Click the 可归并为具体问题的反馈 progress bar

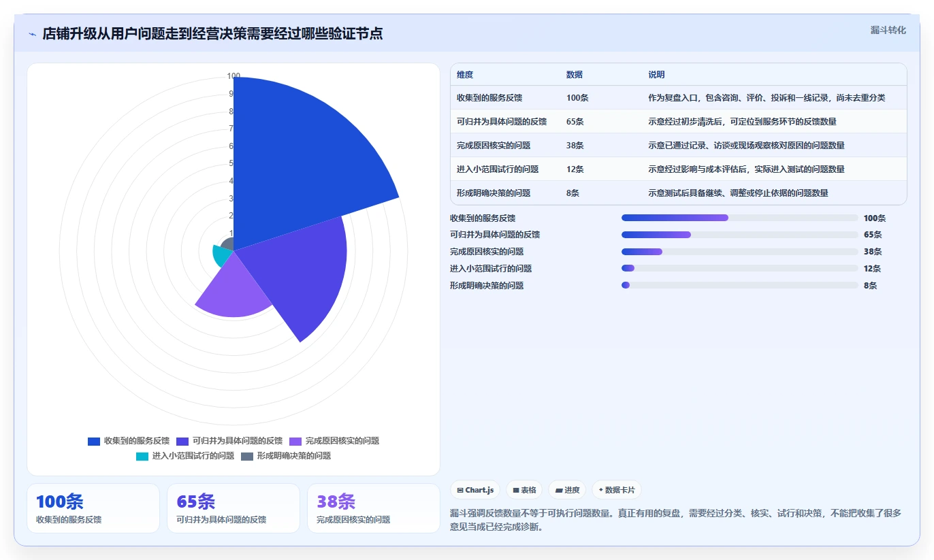pyautogui.click(x=739, y=235)
